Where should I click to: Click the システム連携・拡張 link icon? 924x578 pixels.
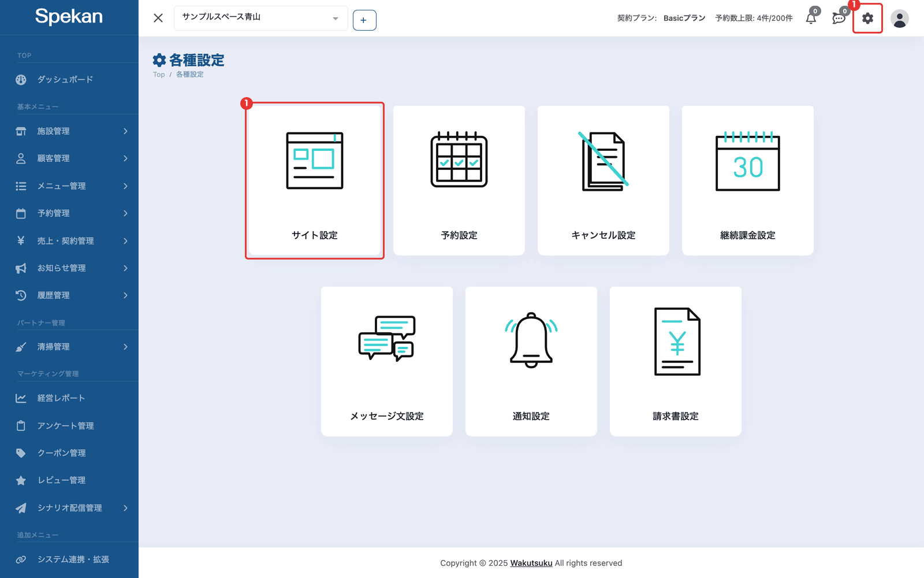coord(21,560)
